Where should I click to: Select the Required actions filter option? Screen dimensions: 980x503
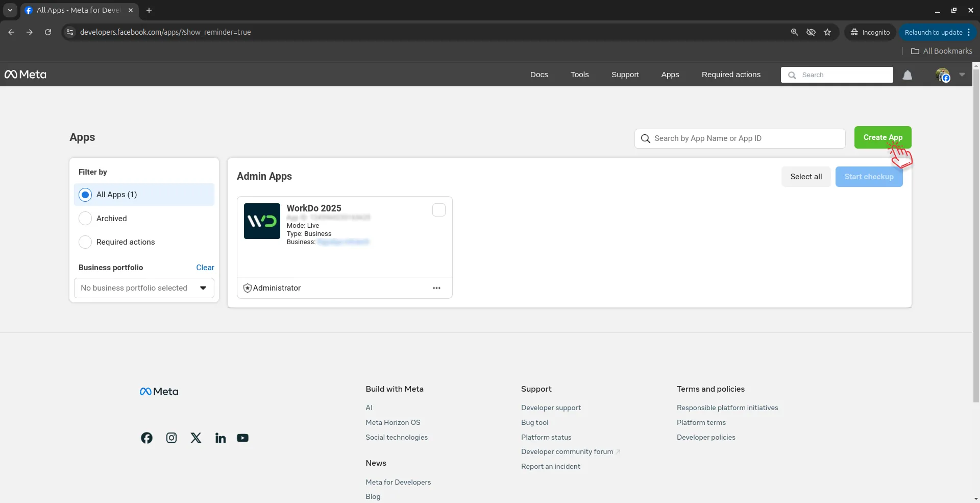(x=85, y=242)
